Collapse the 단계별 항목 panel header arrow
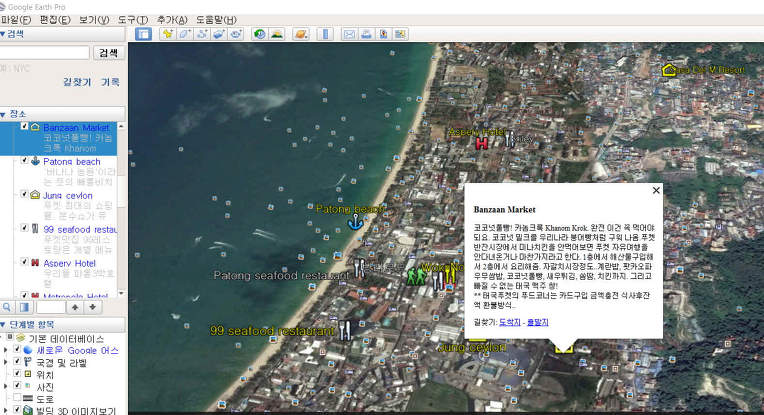Screen dimensions: 764x415 2,325
